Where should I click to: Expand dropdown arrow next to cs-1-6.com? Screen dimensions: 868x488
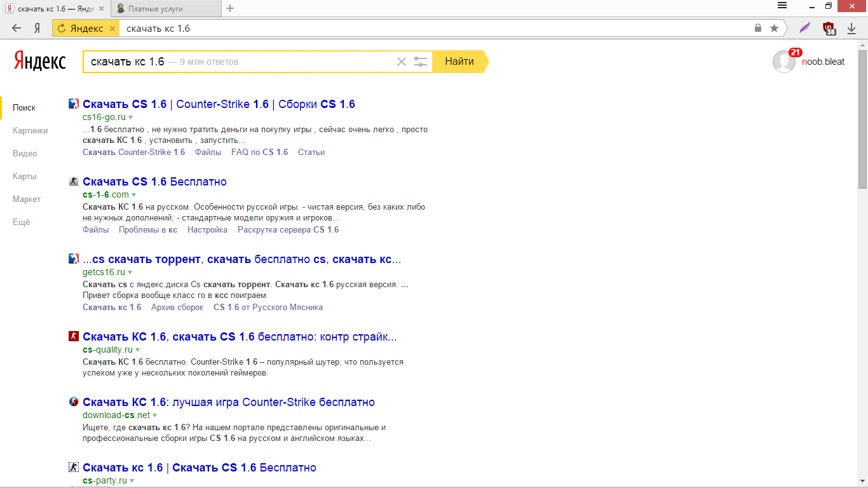point(134,195)
